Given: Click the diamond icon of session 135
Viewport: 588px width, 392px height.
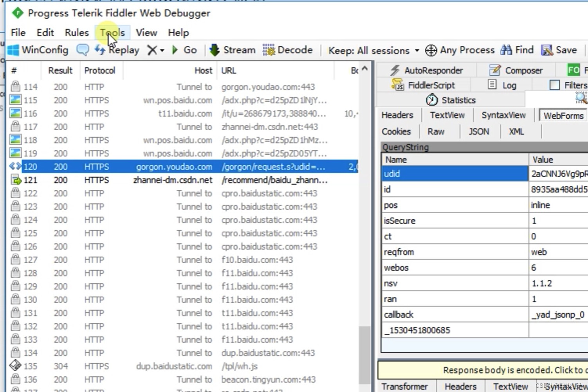Looking at the screenshot, I should click(x=15, y=365).
